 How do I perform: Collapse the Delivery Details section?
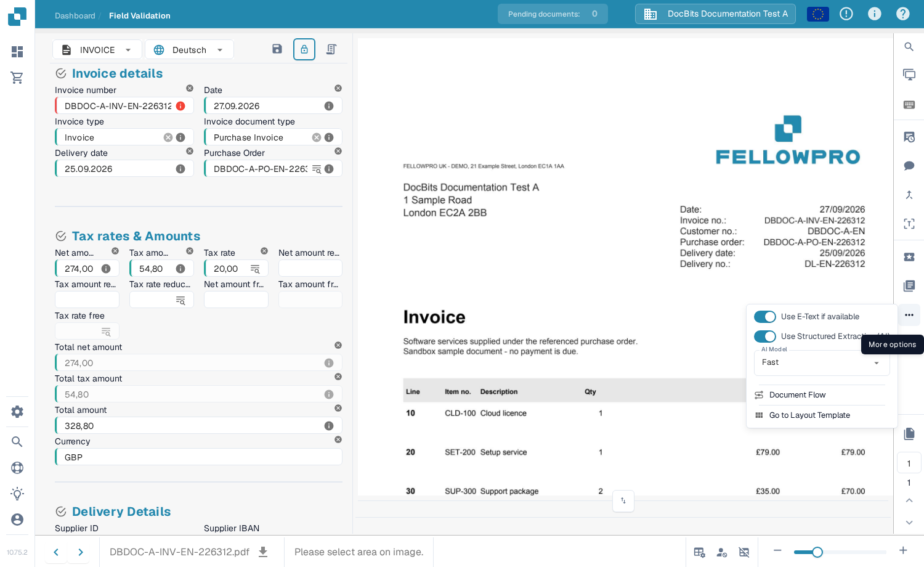[61, 512]
